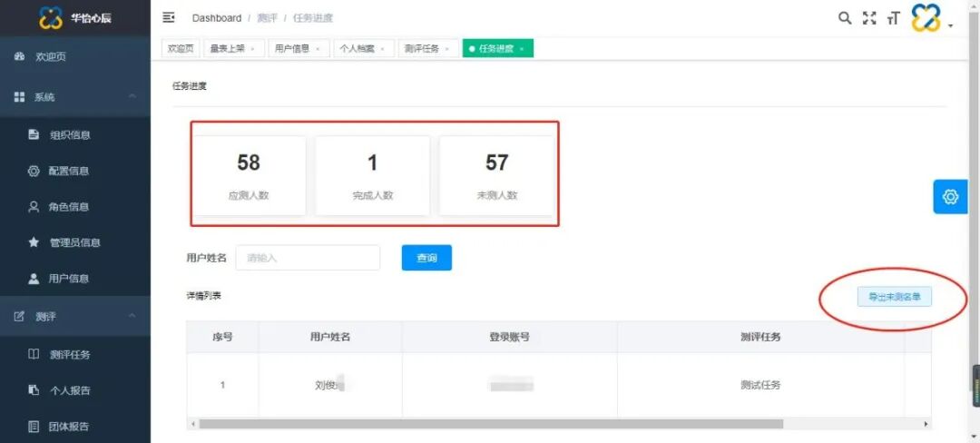Open the blue settings gear panel
Viewport: 980px width, 443px height.
[x=951, y=197]
